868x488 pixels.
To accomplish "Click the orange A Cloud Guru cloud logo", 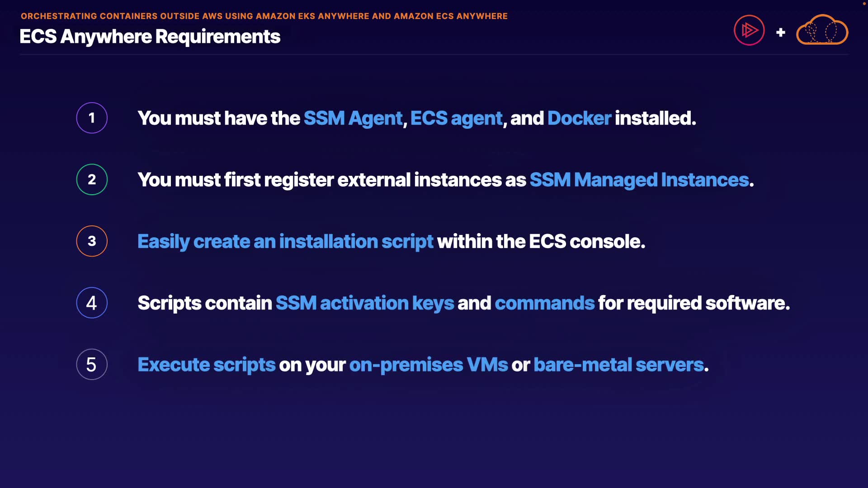I will tap(822, 30).
